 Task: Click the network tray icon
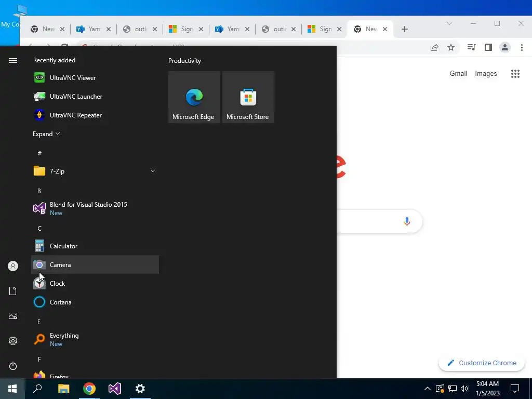pyautogui.click(x=453, y=389)
